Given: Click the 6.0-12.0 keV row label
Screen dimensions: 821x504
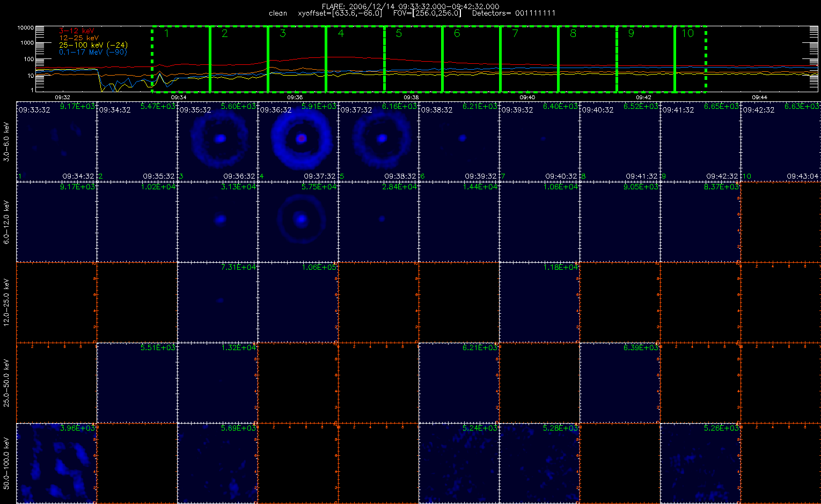Looking at the screenshot, I should click(6, 221).
